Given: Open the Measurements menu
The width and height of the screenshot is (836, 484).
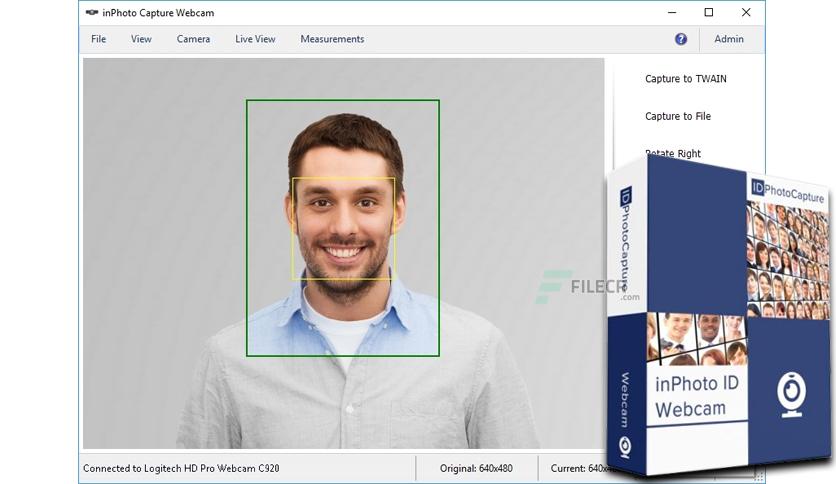Looking at the screenshot, I should tap(332, 39).
